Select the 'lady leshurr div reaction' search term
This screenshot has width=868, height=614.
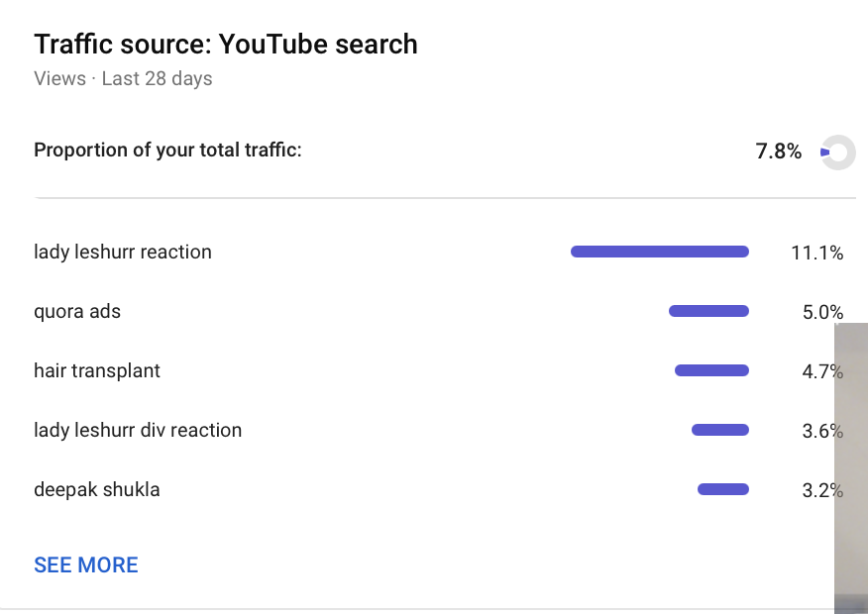pyautogui.click(x=138, y=431)
